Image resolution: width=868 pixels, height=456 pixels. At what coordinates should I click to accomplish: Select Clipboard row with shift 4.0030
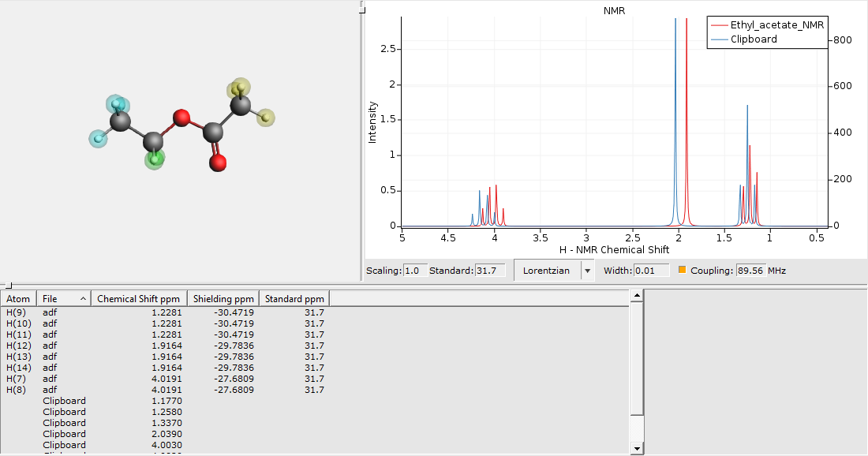314,446
